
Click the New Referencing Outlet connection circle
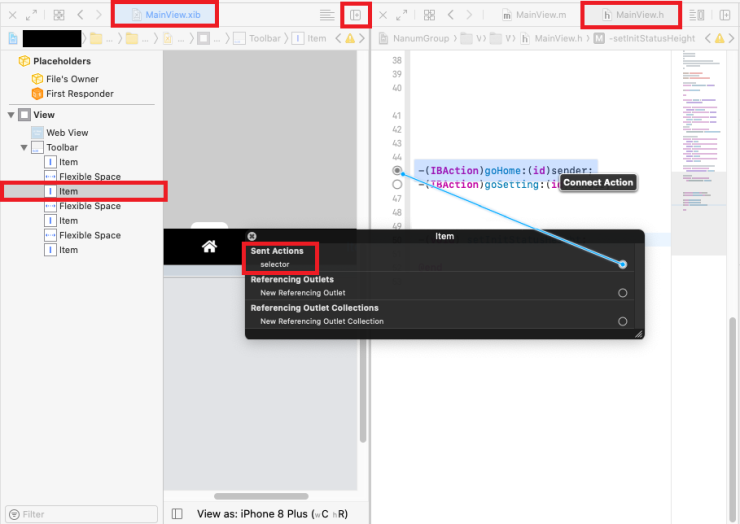coord(622,293)
